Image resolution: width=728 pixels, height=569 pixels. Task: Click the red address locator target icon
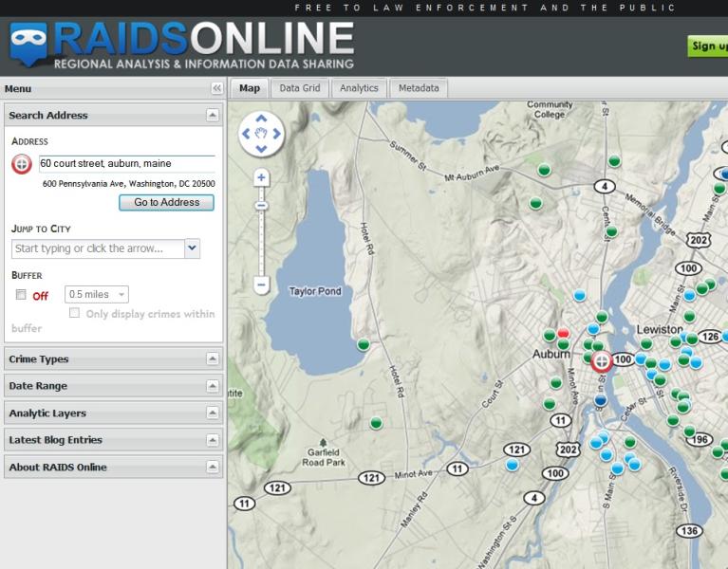coord(22,164)
